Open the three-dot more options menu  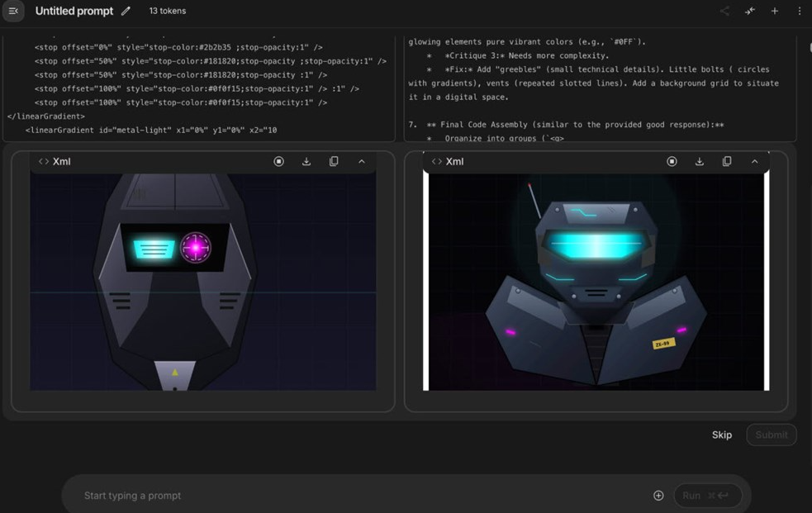[799, 12]
